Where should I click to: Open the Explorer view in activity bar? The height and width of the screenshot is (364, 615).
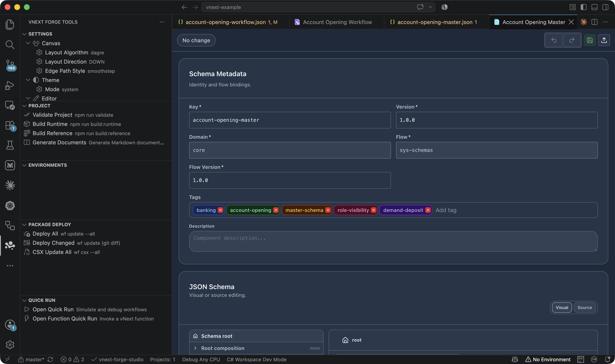[x=10, y=24]
